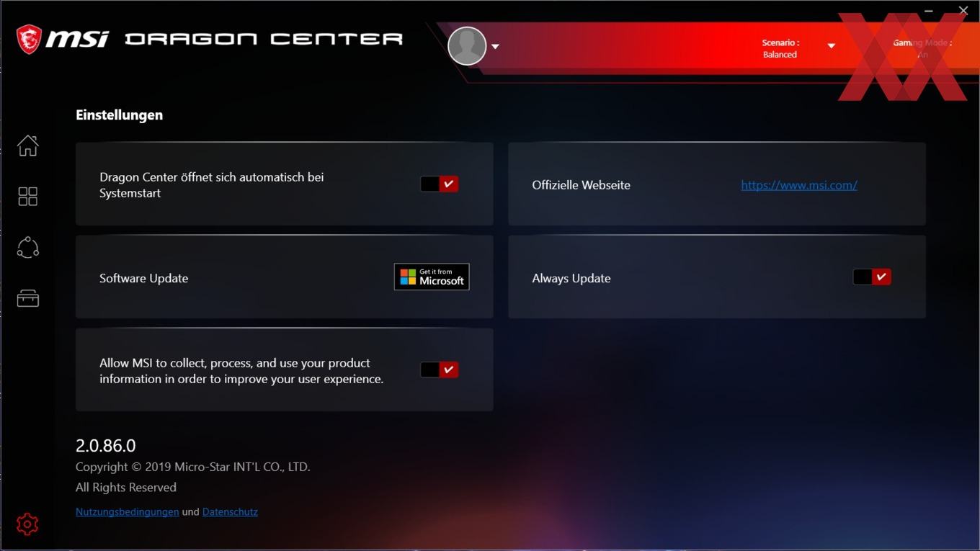
Task: Expand the user profile dropdown arrow
Action: point(496,47)
